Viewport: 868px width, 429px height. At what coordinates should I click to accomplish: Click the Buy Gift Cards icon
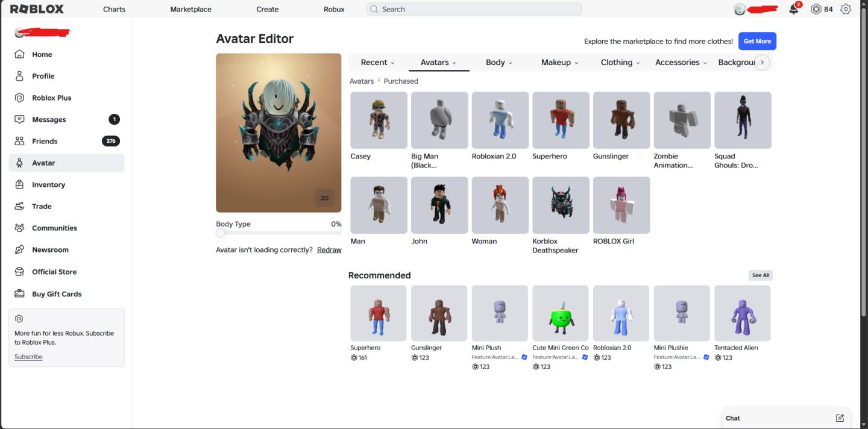pos(20,294)
